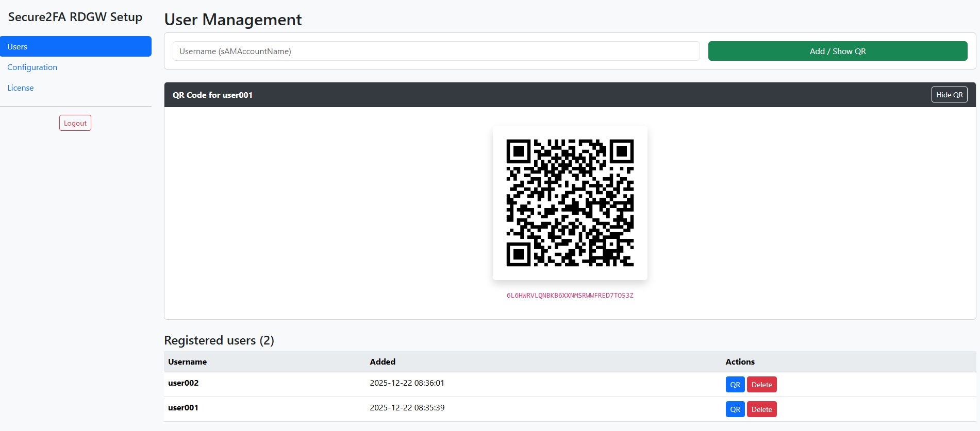Open the License page link
Viewport: 980px width, 431px height.
[21, 88]
